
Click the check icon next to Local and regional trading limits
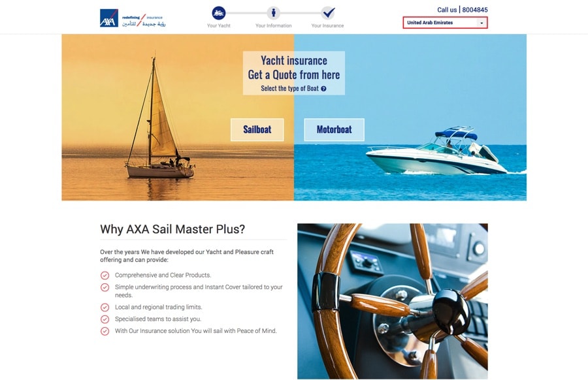[x=105, y=308]
